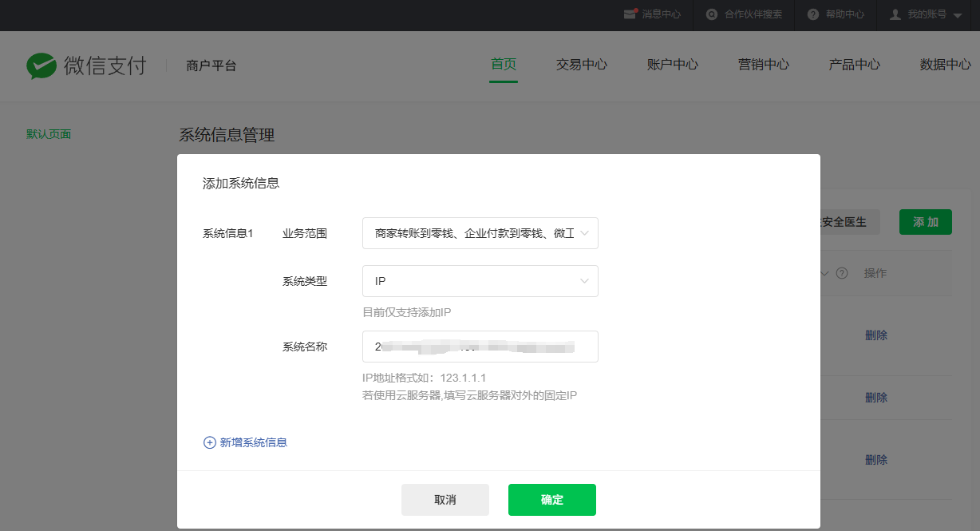Click the my account user icon
Screen dimensions: 980x531
point(895,14)
